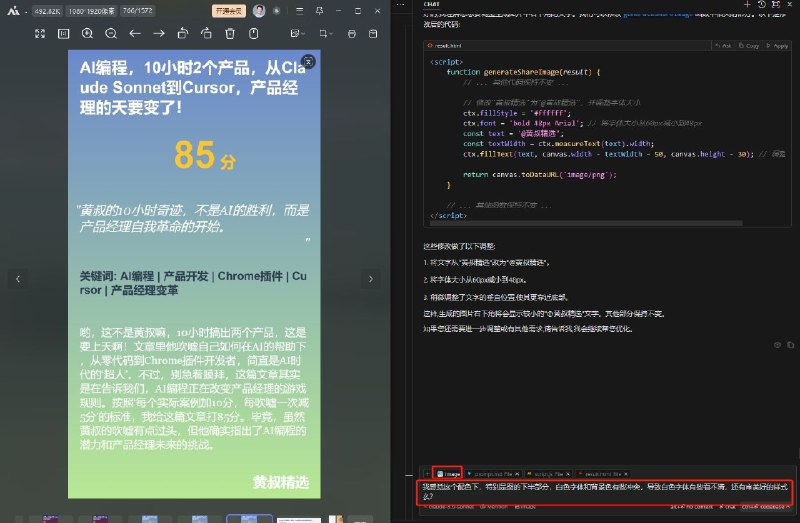This screenshot has width=800, height=523.
Task: Switch to the CHAT tab
Action: 431,4
